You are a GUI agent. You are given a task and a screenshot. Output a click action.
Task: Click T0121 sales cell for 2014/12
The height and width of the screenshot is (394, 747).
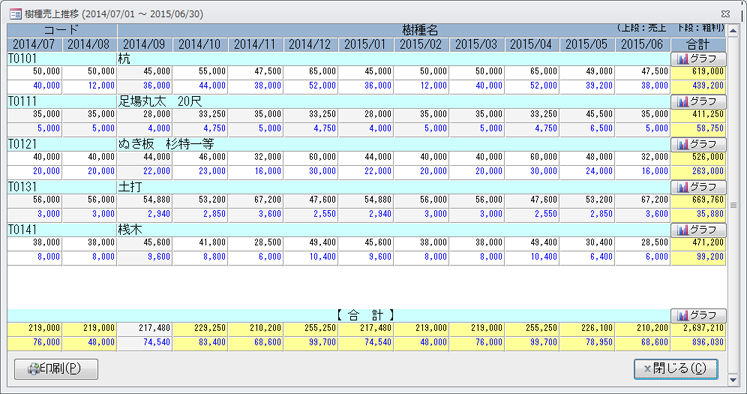(311, 157)
